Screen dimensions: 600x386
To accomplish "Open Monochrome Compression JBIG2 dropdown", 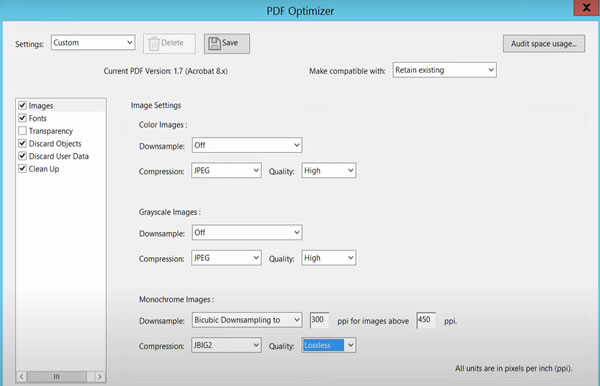I will (226, 345).
